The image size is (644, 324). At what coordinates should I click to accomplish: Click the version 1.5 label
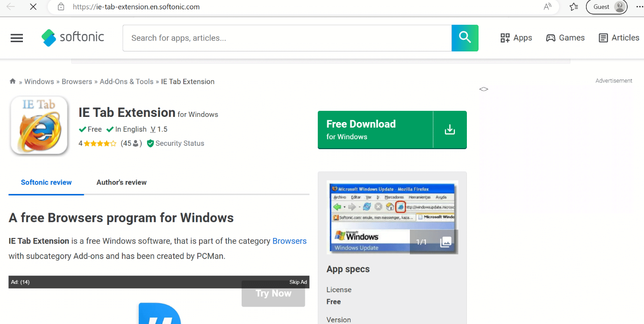click(159, 130)
